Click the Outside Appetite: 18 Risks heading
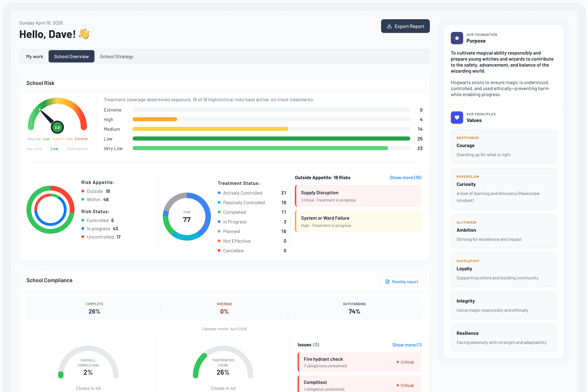 323,177
